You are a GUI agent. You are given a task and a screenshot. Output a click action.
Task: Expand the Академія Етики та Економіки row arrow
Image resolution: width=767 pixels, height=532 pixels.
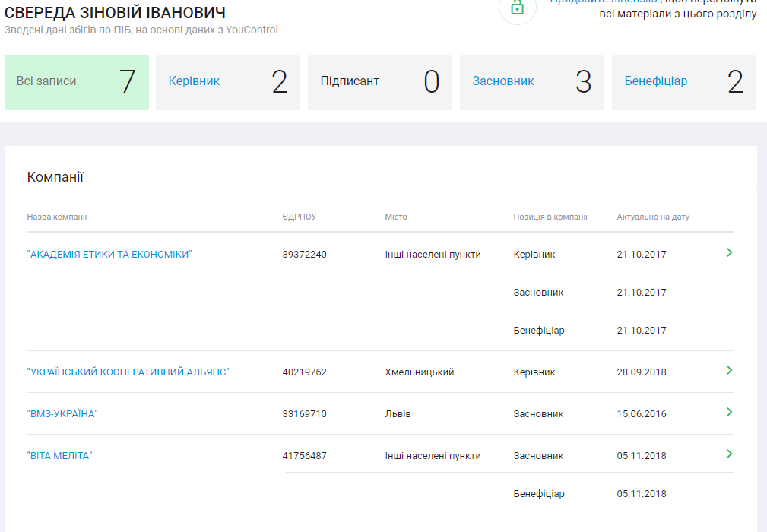coord(729,252)
